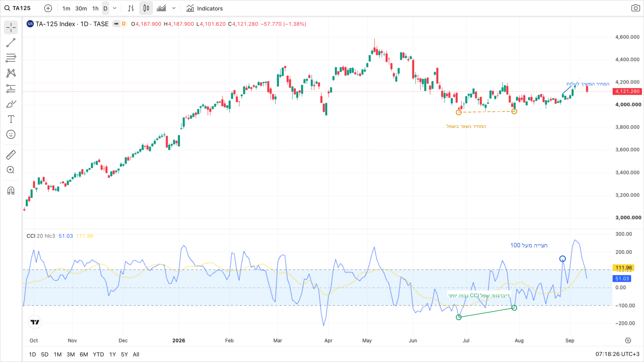644x362 pixels.
Task: Expand the chart style dropdown arrow
Action: click(x=174, y=8)
